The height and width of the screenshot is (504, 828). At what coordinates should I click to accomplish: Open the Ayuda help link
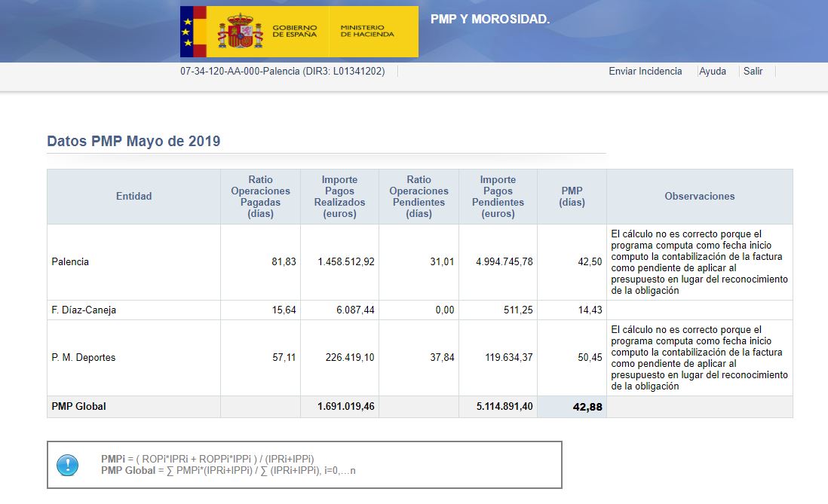pyautogui.click(x=713, y=72)
